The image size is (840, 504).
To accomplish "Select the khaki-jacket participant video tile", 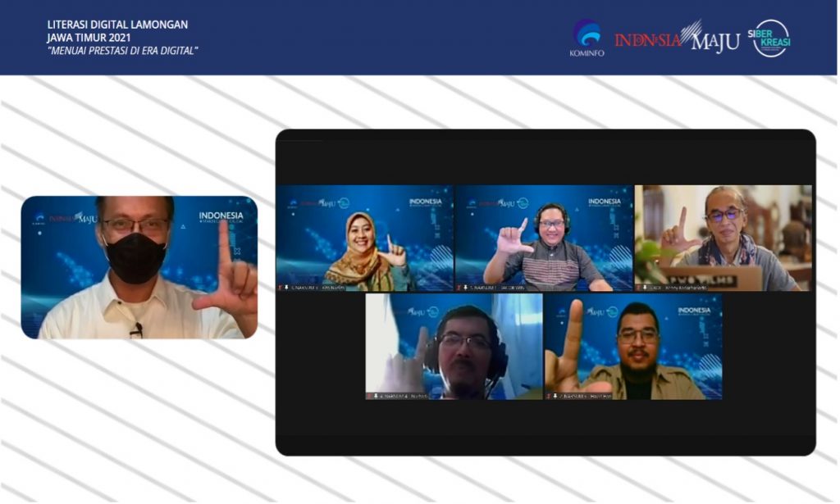I will pyautogui.click(x=633, y=347).
